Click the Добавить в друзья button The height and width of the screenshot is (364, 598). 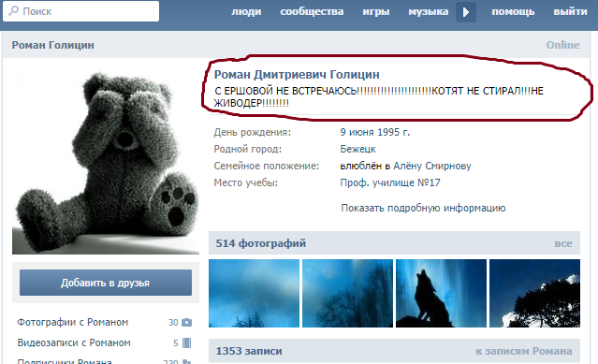(106, 283)
